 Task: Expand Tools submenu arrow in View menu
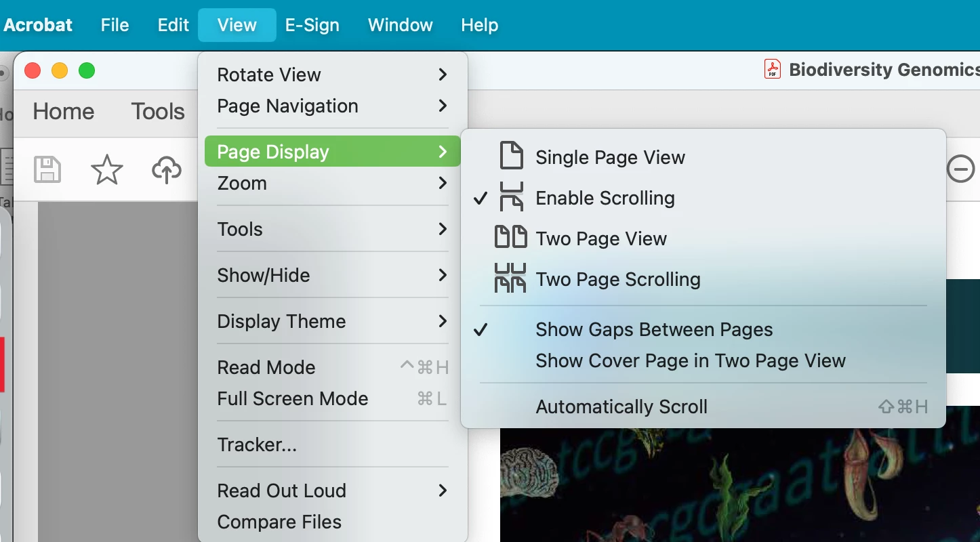[x=443, y=229]
